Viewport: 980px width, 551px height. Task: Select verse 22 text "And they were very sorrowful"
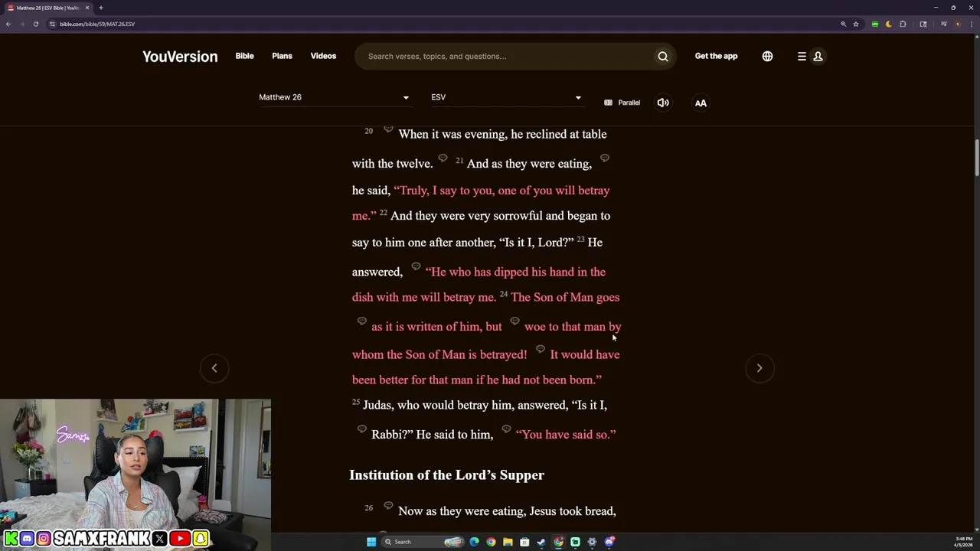467,216
